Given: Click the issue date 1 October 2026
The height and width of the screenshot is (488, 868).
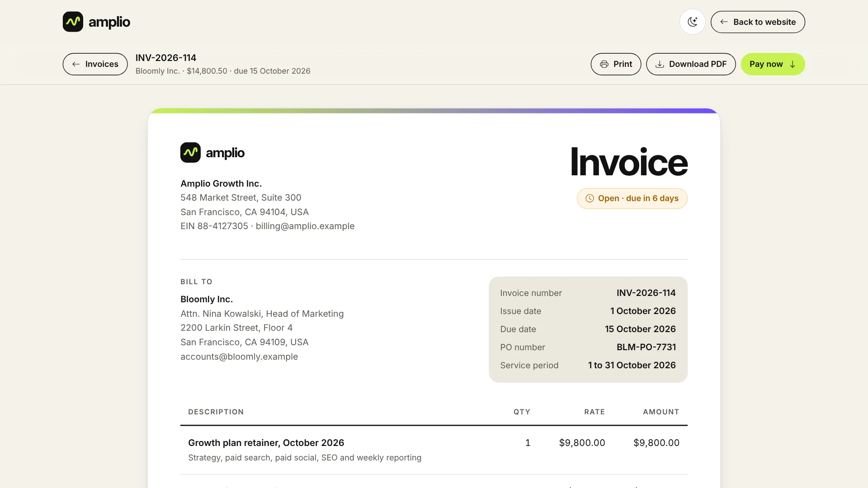Looking at the screenshot, I should click(x=643, y=311).
